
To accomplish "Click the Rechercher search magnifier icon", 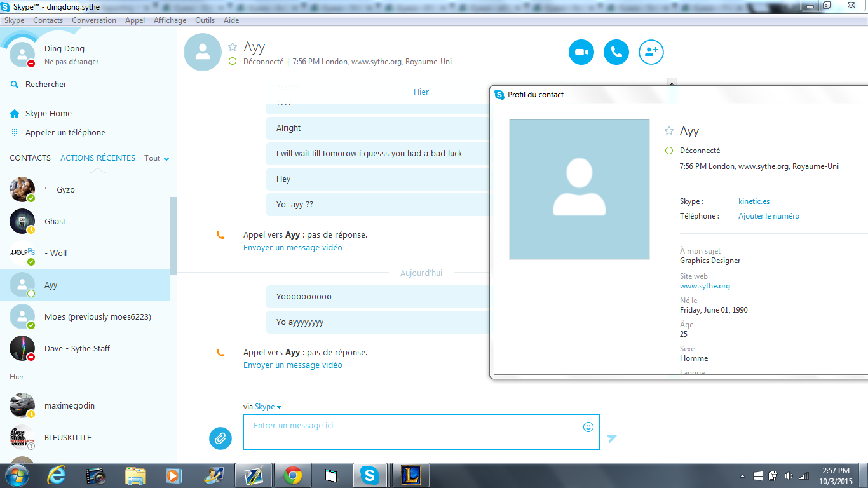I will pos(15,84).
